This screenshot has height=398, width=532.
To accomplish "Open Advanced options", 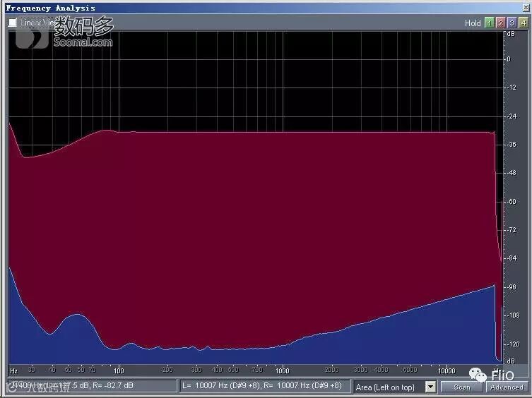I will coord(507,387).
